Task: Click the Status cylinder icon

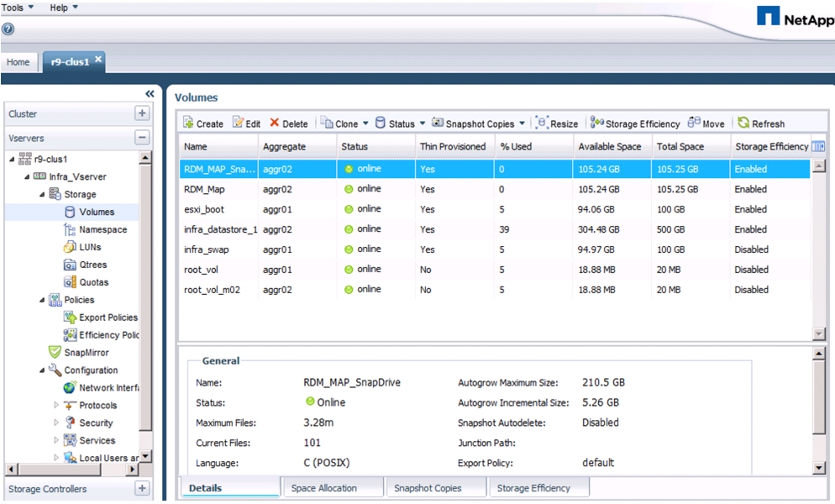Action: coord(381,123)
